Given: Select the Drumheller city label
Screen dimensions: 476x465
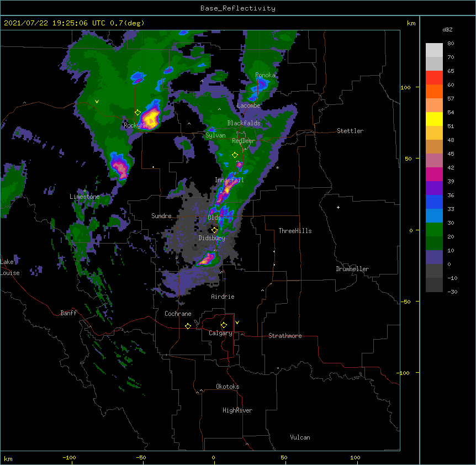Looking at the screenshot, I should [352, 269].
